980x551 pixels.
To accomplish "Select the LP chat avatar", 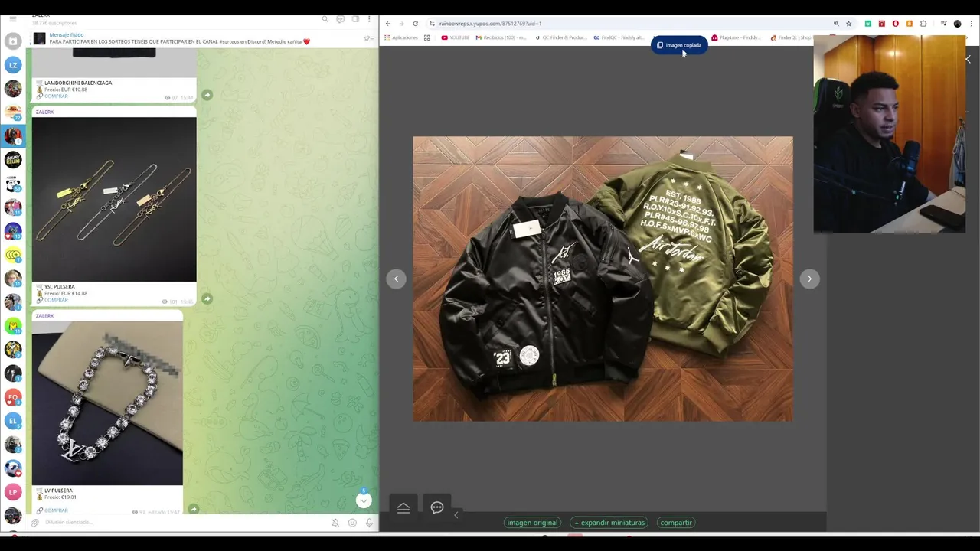I will click(13, 492).
